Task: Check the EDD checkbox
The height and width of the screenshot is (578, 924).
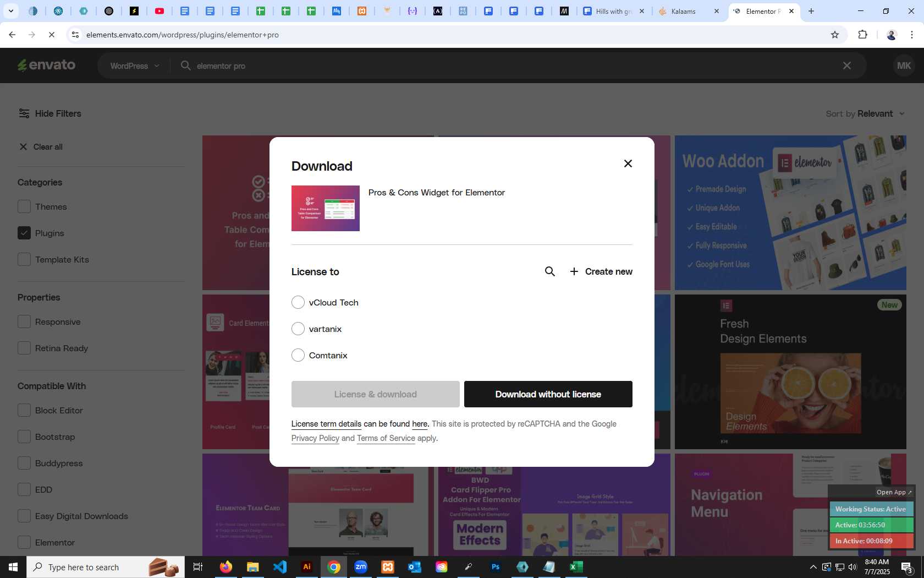Action: click(x=24, y=489)
